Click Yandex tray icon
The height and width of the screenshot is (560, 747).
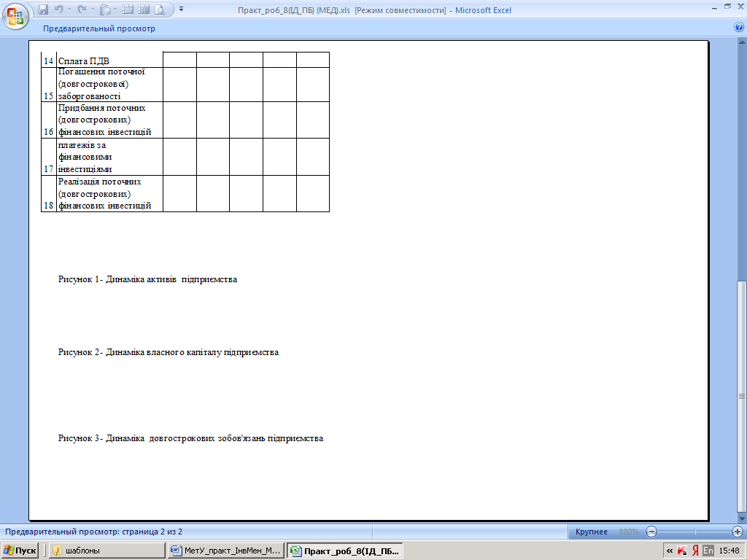click(x=695, y=551)
